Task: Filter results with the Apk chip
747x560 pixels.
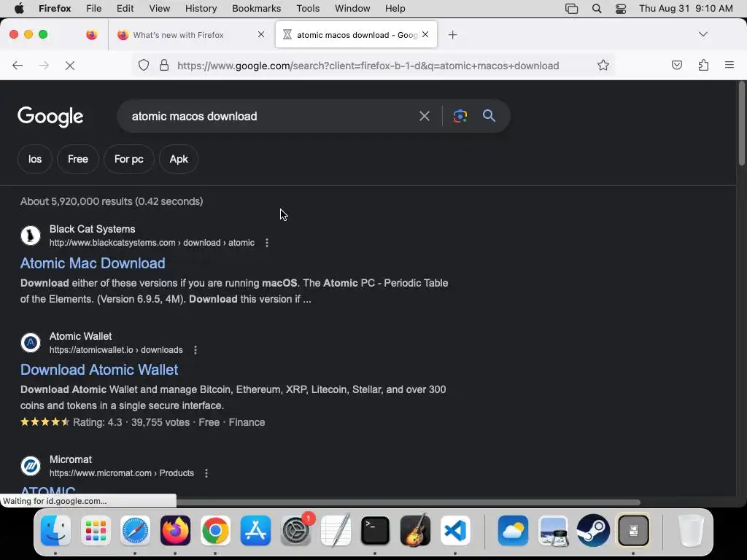Action: (x=179, y=159)
